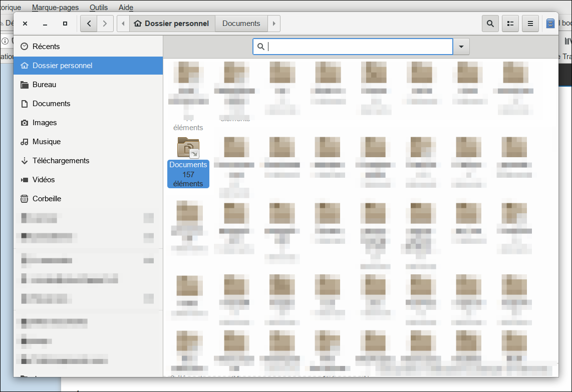Image resolution: width=572 pixels, height=392 pixels.
Task: Click Dossier personnel in the path bar
Action: click(172, 24)
